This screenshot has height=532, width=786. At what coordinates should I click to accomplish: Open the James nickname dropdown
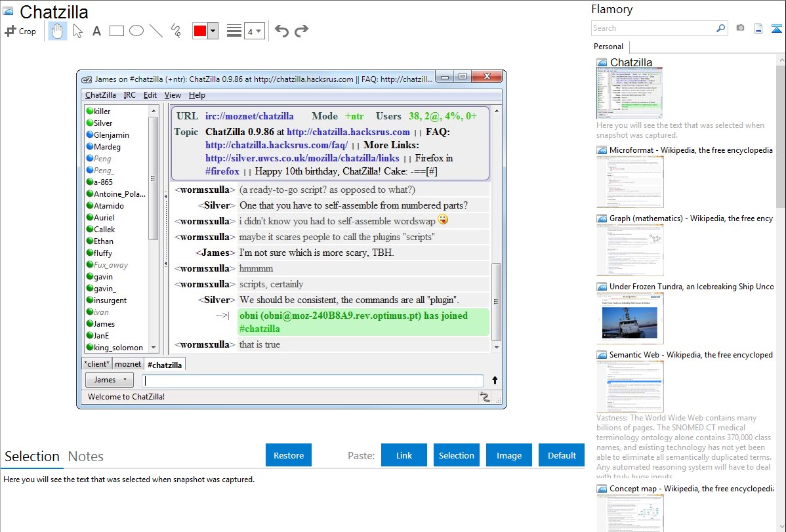110,380
